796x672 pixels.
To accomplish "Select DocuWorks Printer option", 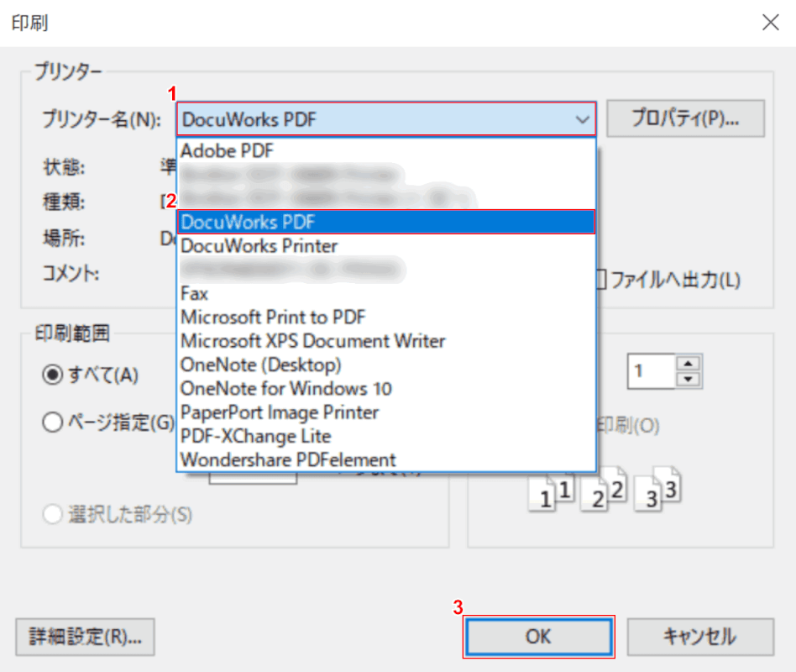I will 259,246.
